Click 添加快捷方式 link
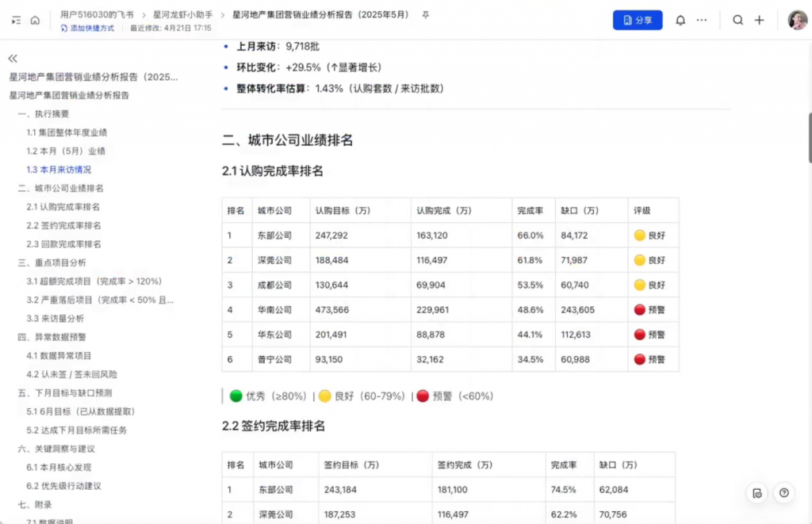 [87, 28]
